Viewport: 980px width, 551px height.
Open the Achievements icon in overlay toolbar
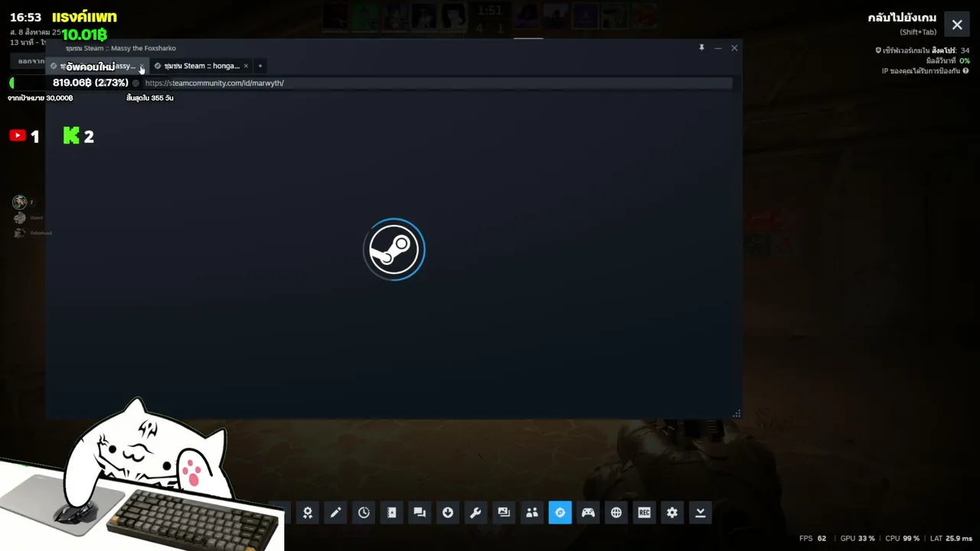point(308,513)
